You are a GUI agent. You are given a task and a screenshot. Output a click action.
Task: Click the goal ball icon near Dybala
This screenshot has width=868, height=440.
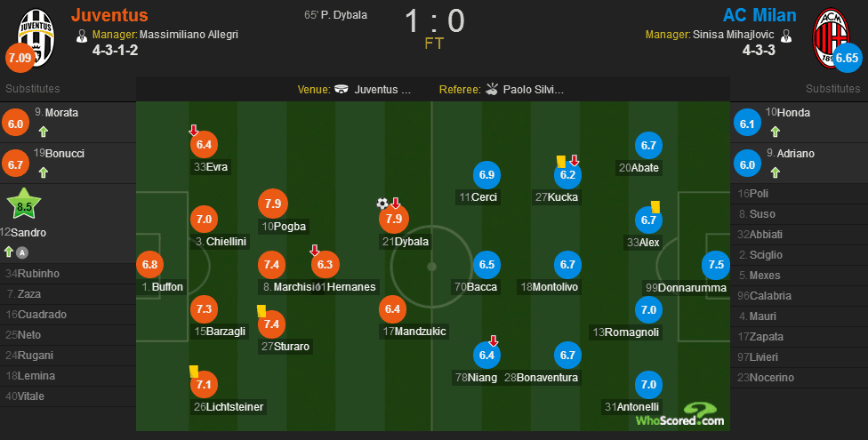click(x=382, y=204)
